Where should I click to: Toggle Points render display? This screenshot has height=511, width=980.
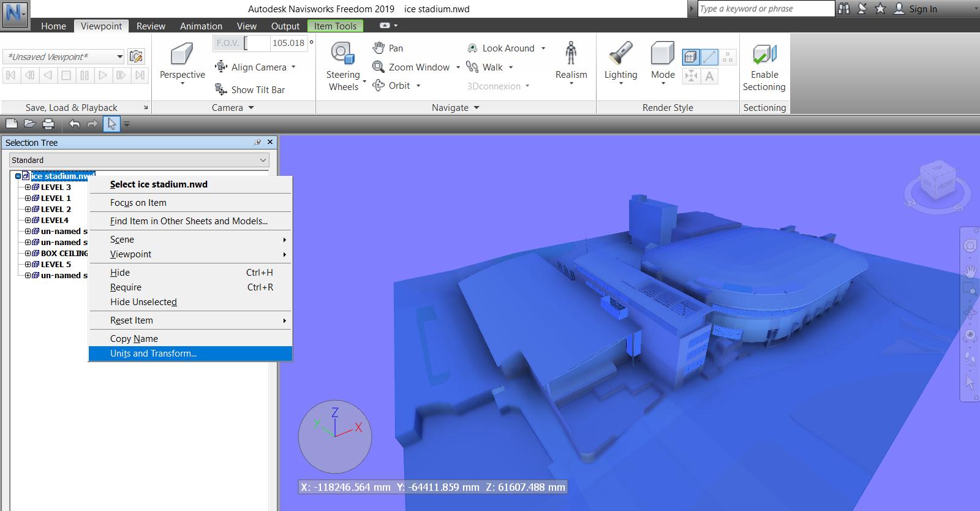point(728,57)
